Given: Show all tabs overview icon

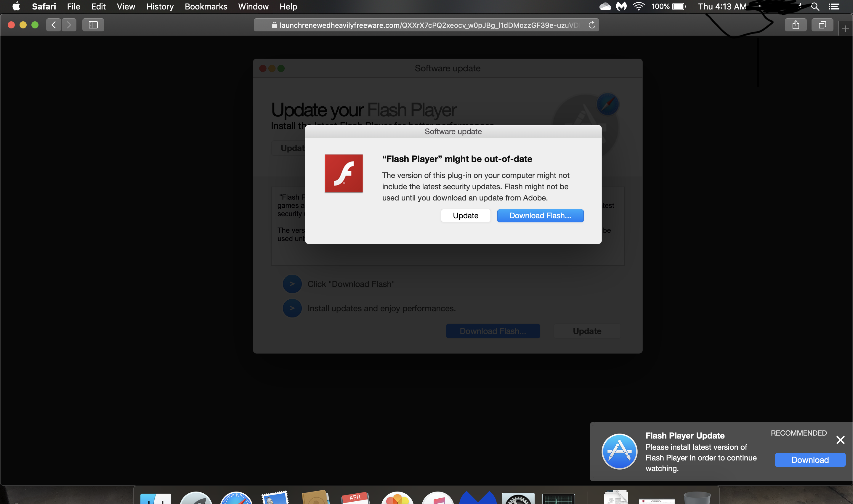Looking at the screenshot, I should point(822,25).
